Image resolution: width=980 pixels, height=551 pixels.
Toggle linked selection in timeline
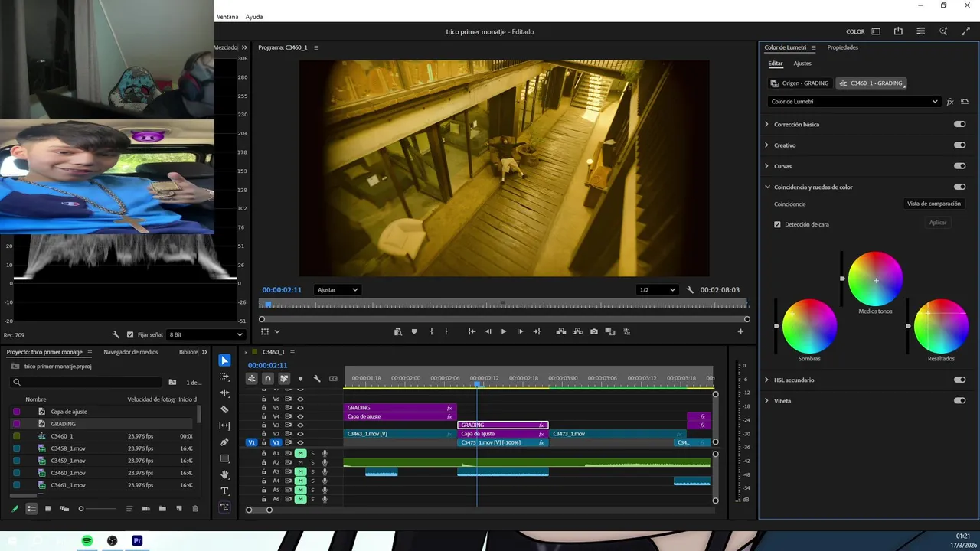coord(284,378)
